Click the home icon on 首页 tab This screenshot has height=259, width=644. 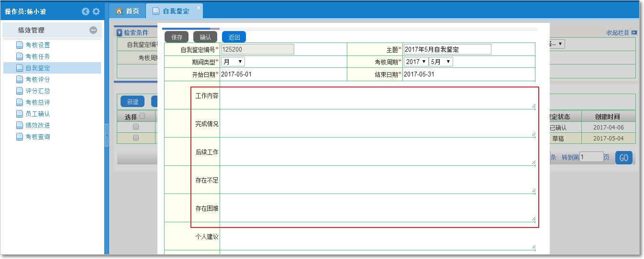tap(120, 11)
